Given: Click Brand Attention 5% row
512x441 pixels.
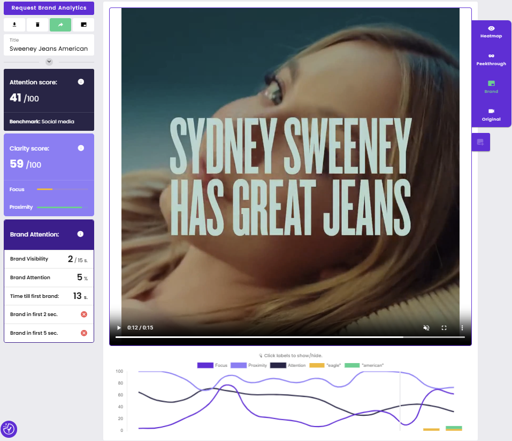Looking at the screenshot, I should coord(49,277).
